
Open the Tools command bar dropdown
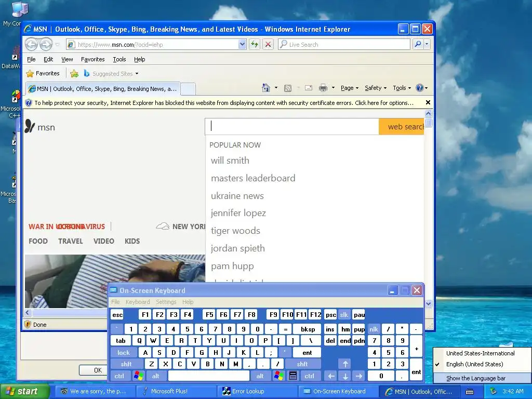point(402,88)
